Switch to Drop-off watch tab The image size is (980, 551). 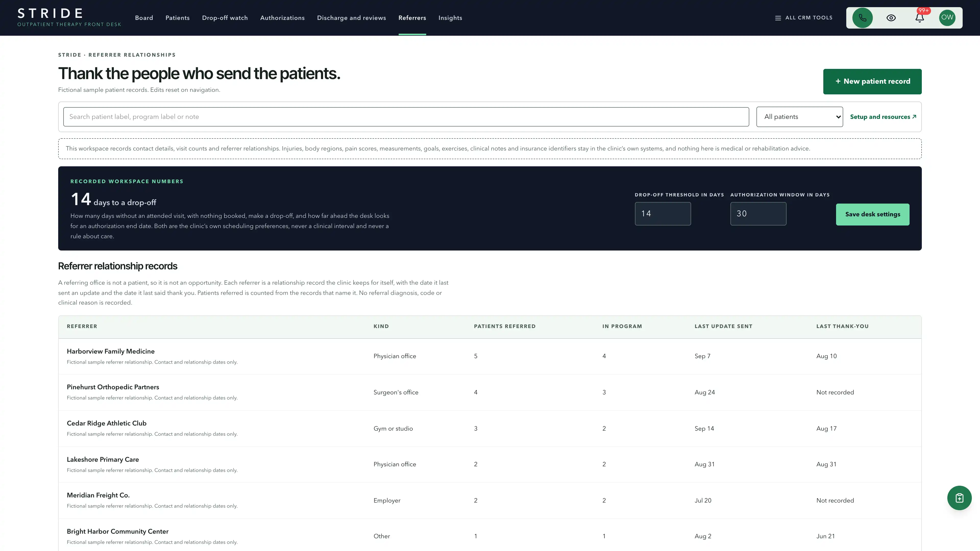(x=225, y=18)
